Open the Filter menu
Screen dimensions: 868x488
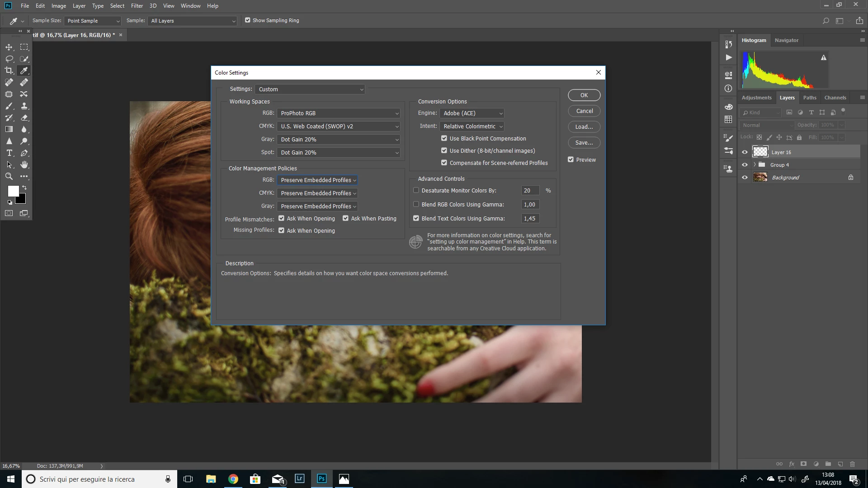tap(137, 6)
